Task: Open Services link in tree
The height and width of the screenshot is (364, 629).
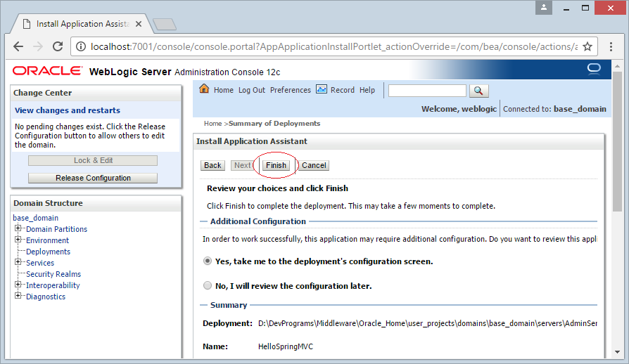Action: click(x=40, y=263)
